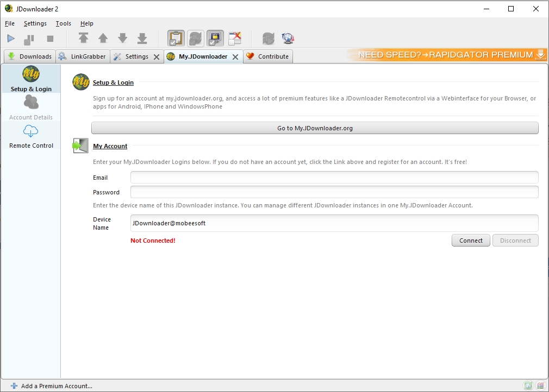Toggle clipboard observer icon

[x=176, y=39]
